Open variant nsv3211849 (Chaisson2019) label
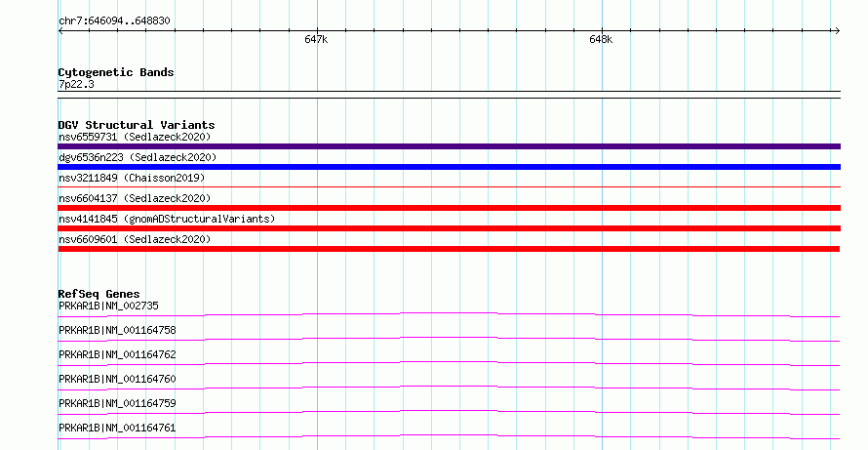Image resolution: width=868 pixels, height=450 pixels. pyautogui.click(x=132, y=178)
